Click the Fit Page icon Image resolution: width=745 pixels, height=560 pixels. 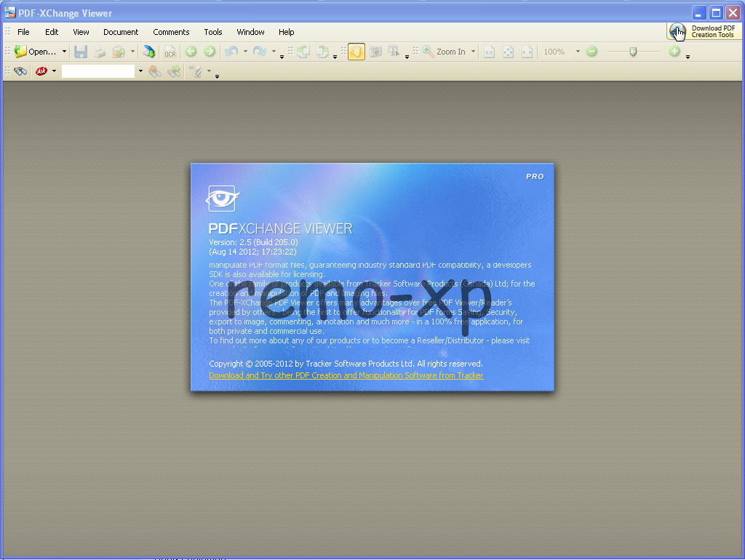pyautogui.click(x=509, y=52)
